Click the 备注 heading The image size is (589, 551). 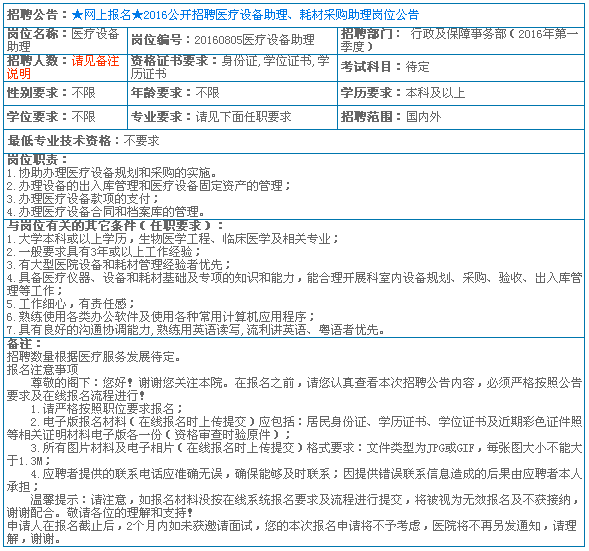[24, 344]
